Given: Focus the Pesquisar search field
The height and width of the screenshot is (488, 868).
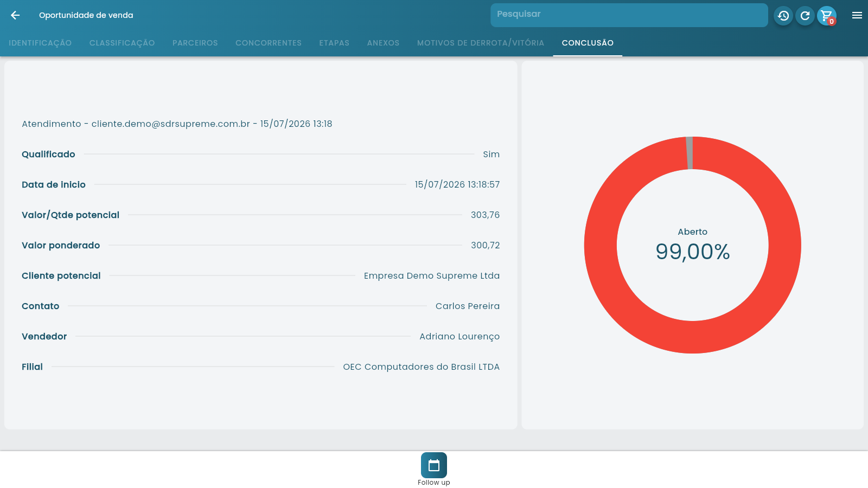Looking at the screenshot, I should (629, 15).
